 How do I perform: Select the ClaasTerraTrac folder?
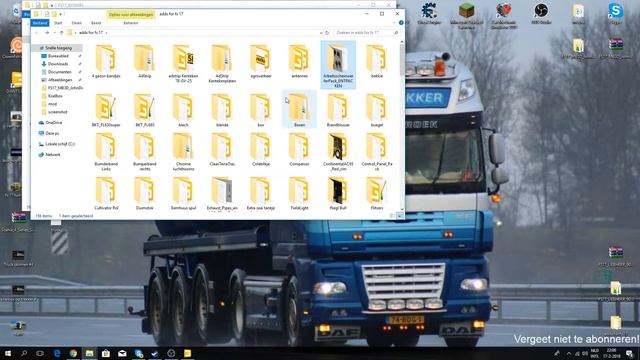[x=222, y=150]
